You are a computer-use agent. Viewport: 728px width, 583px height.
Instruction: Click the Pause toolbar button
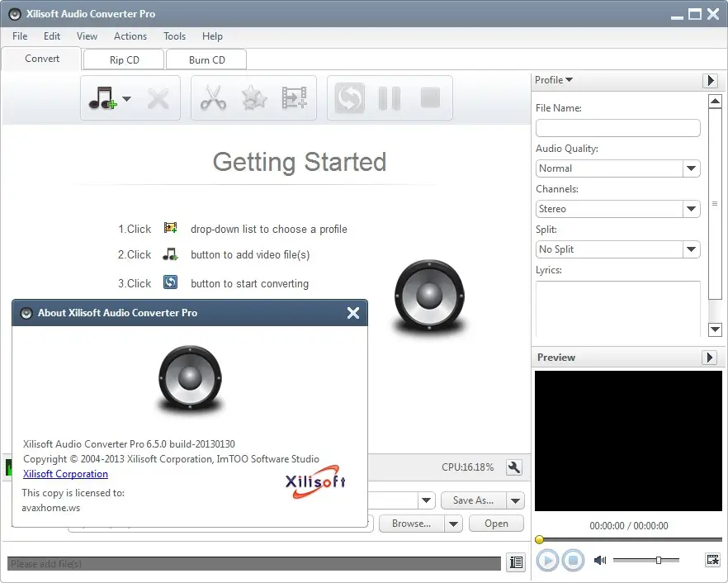(x=390, y=98)
